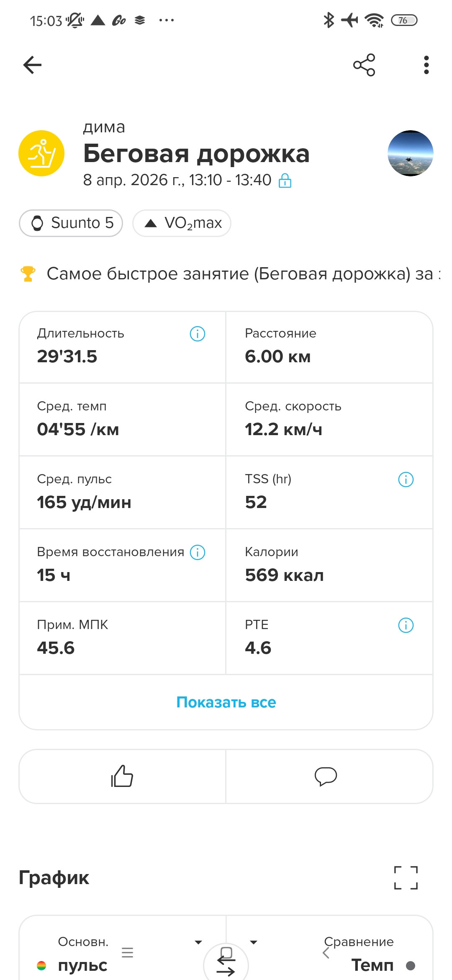The image size is (452, 980).
Task: Like the workout with thumbs-up
Action: coord(122,776)
